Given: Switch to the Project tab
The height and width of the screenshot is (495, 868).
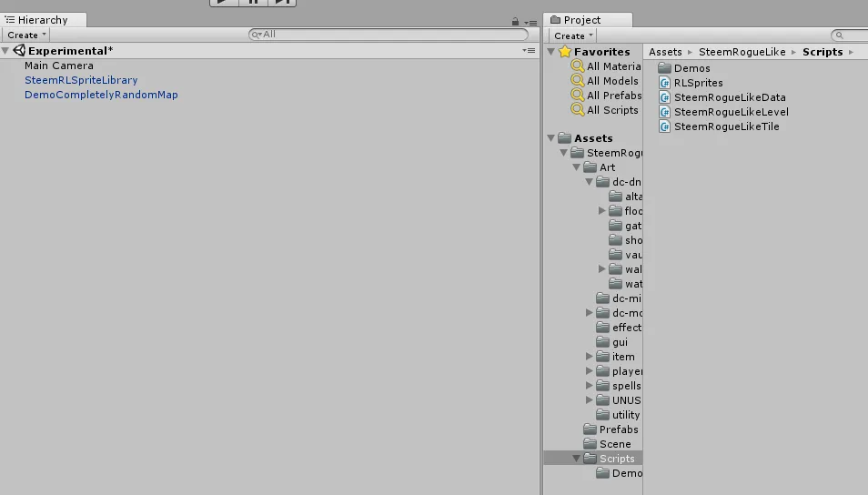Looking at the screenshot, I should tap(587, 20).
